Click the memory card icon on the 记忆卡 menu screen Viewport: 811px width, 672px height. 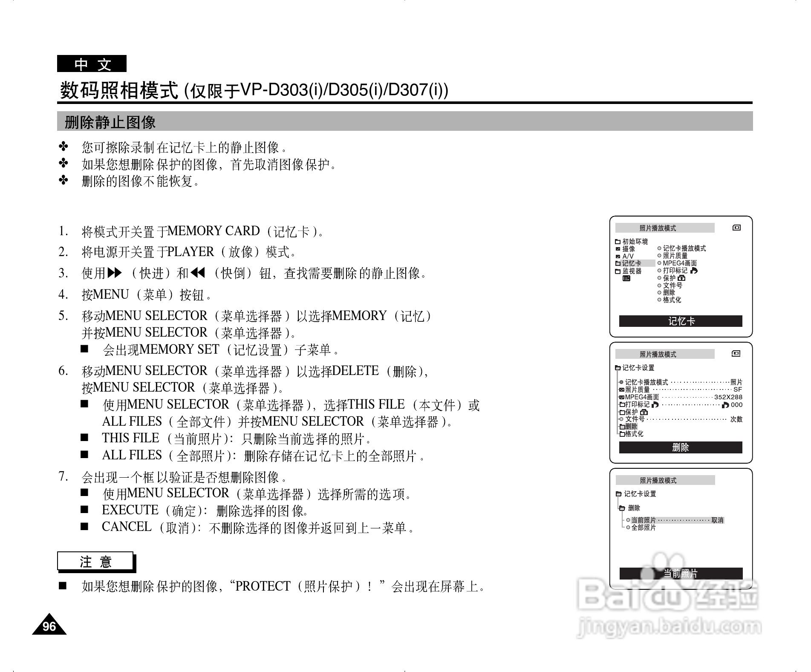pyautogui.click(x=736, y=228)
